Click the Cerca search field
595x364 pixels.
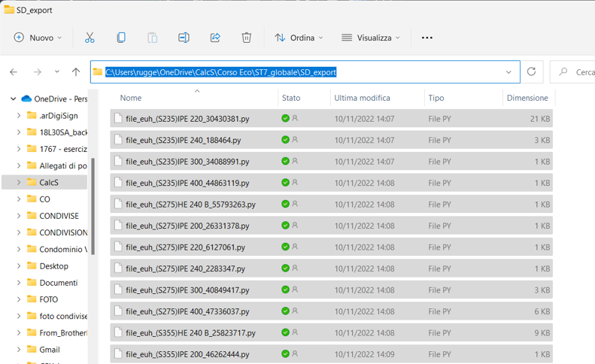click(572, 71)
